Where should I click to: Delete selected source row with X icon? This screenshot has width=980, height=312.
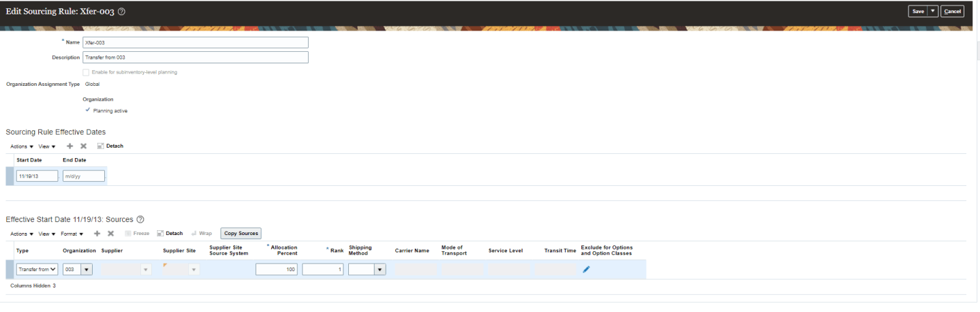click(x=110, y=233)
